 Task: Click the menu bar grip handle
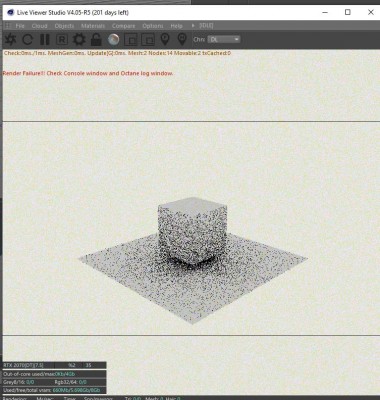(8, 26)
